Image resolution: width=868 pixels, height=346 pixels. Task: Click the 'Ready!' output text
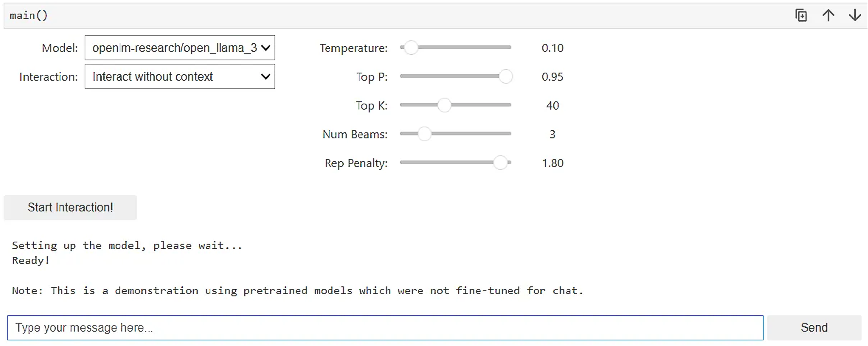click(x=30, y=260)
